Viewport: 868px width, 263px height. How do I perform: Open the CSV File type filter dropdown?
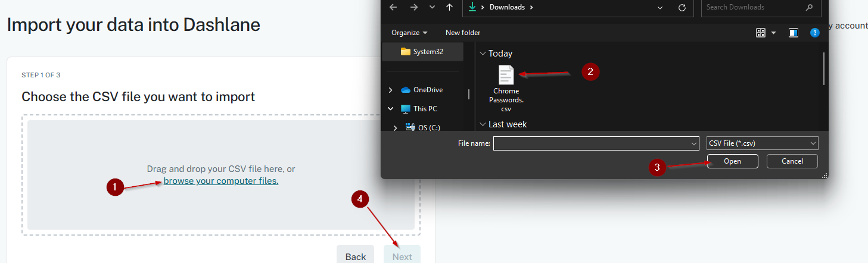(762, 143)
